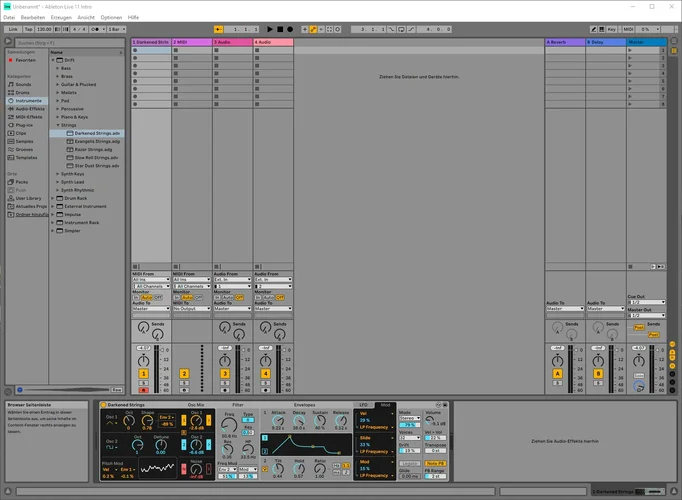Screen dimensions: 682x500
Task: Open the Drums category in browser
Action: click(x=21, y=92)
